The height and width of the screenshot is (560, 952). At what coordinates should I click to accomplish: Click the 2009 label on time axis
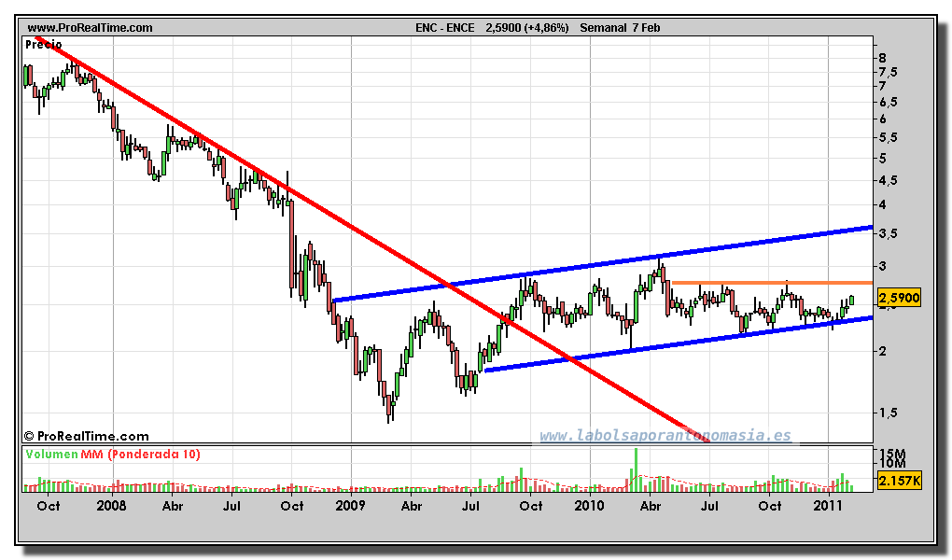[x=350, y=506]
